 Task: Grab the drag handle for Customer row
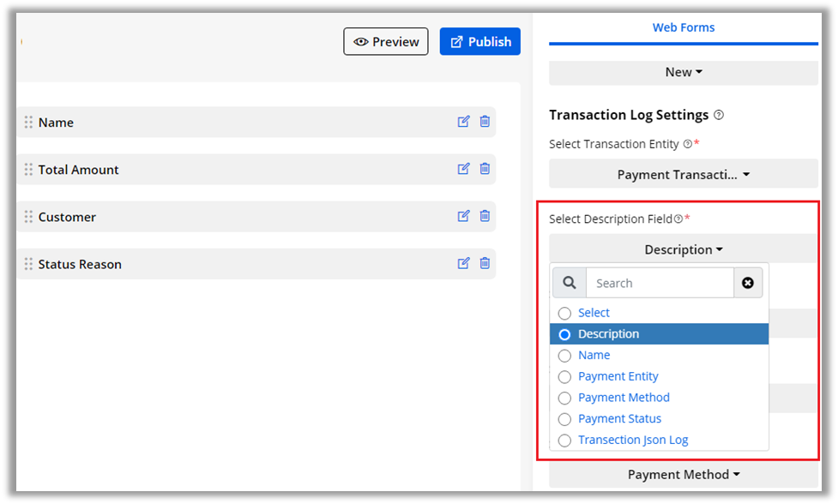(x=28, y=217)
